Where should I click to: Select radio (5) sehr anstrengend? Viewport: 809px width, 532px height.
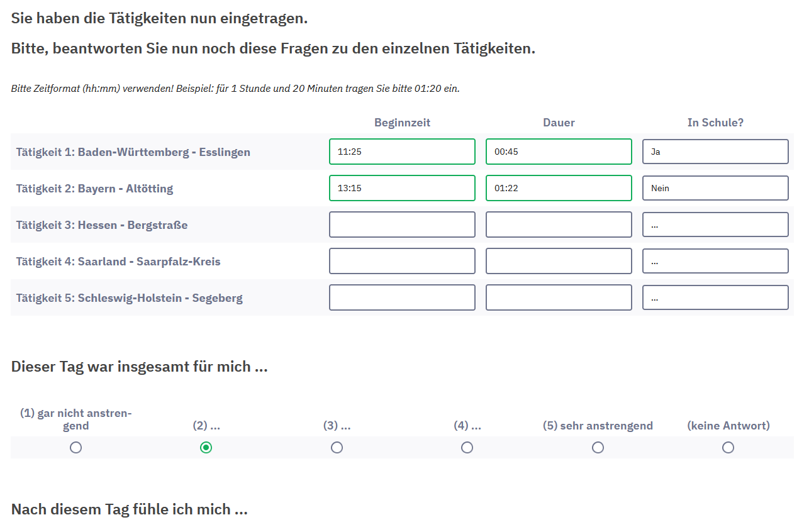point(598,448)
